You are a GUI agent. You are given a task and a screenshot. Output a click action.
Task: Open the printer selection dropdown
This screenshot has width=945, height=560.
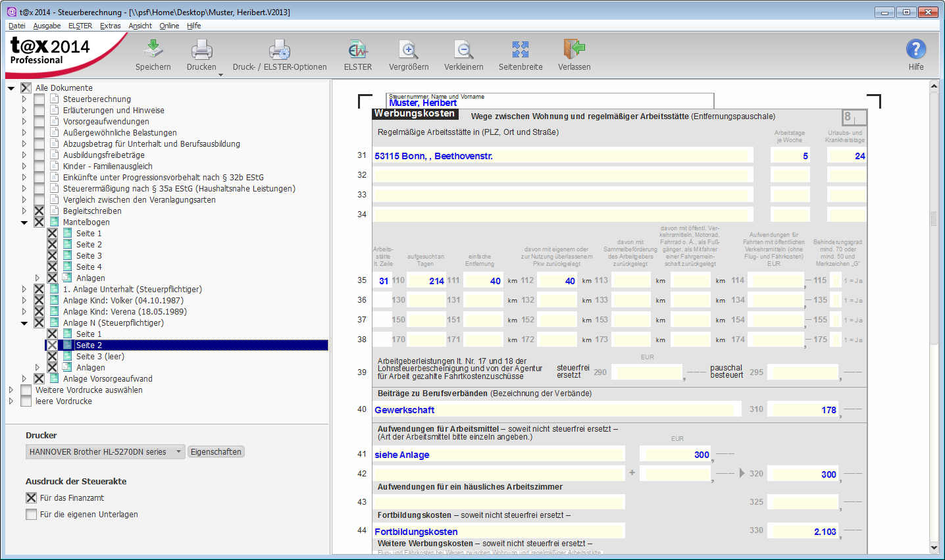click(x=178, y=452)
